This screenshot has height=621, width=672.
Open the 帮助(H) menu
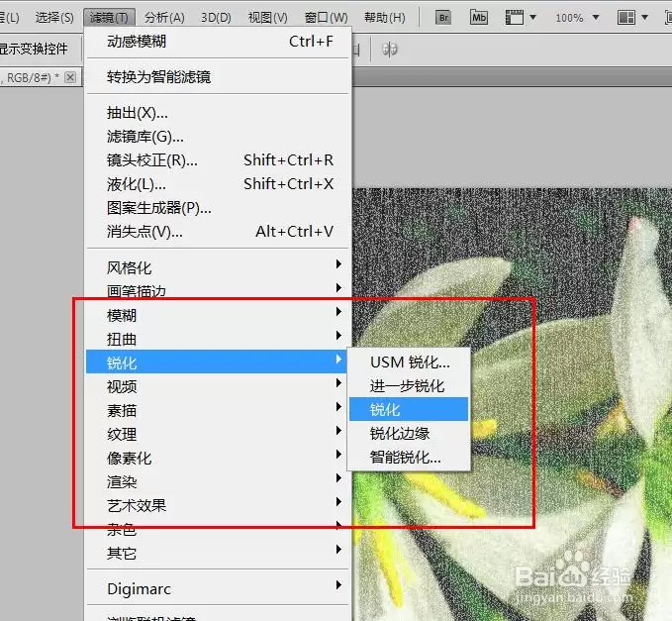(x=384, y=18)
